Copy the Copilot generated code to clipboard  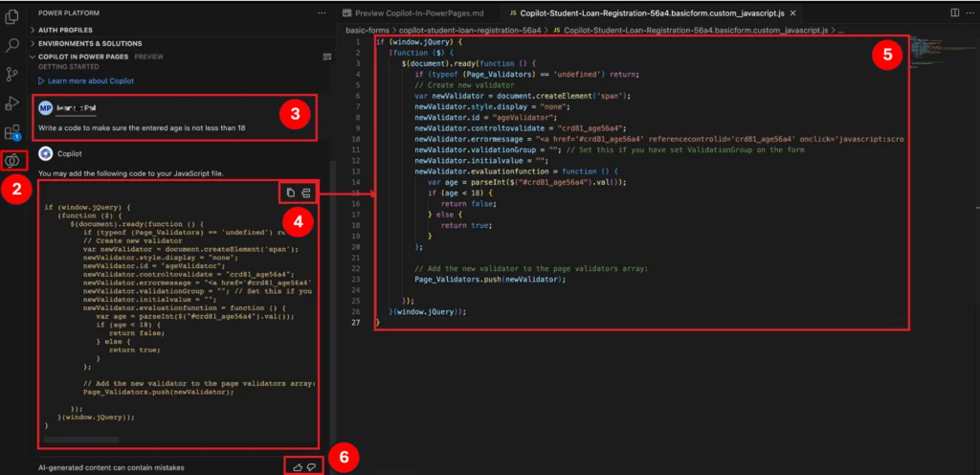(291, 193)
